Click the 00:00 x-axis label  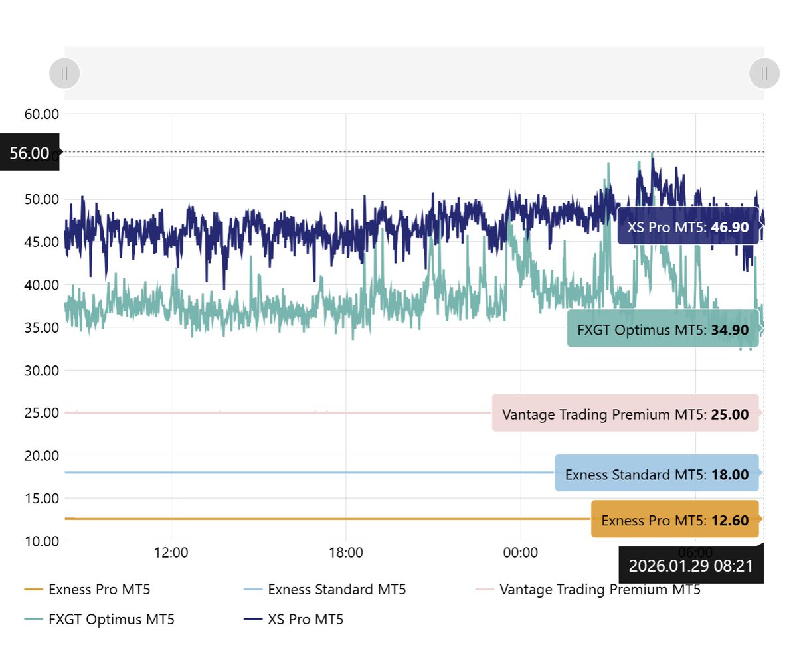(x=521, y=552)
